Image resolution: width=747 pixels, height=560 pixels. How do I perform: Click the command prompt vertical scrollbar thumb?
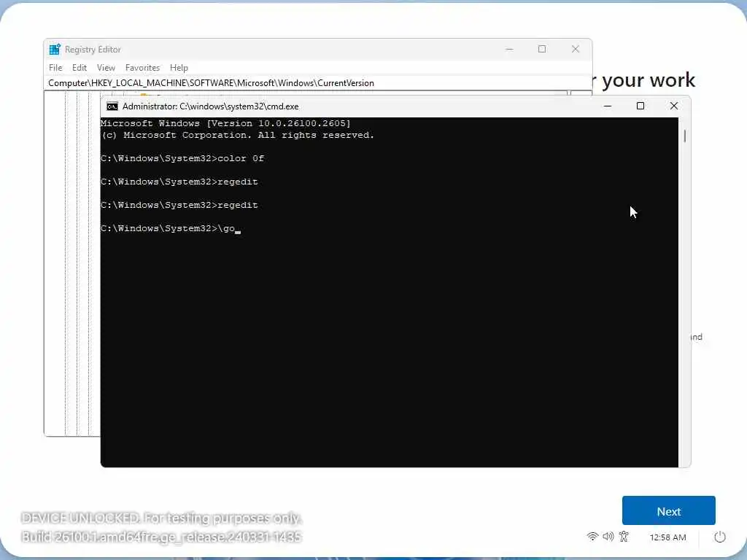[684, 136]
